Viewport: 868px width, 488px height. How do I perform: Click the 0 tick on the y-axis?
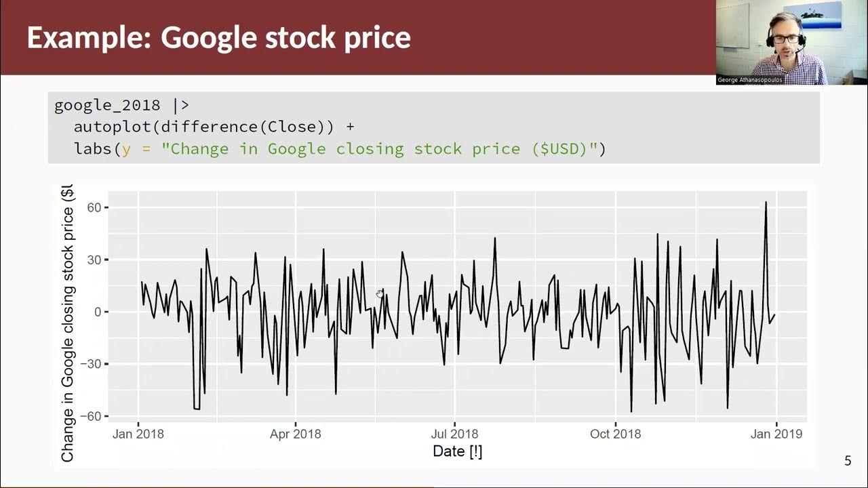96,312
